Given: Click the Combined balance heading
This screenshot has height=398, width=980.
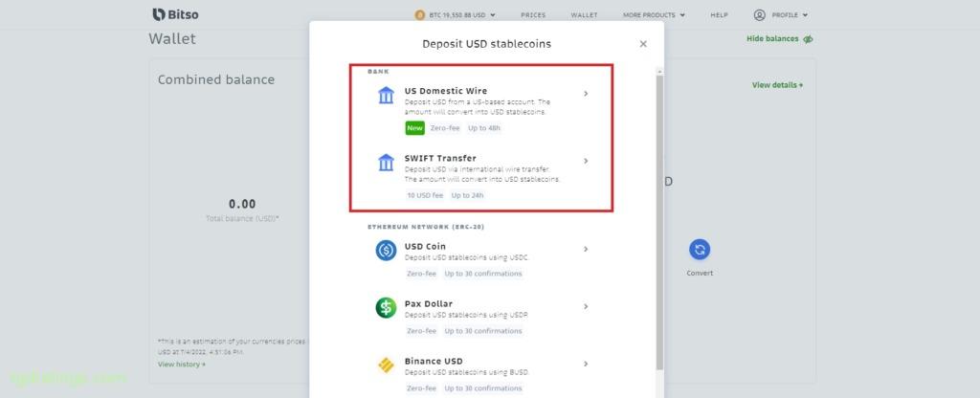Looking at the screenshot, I should point(216,80).
